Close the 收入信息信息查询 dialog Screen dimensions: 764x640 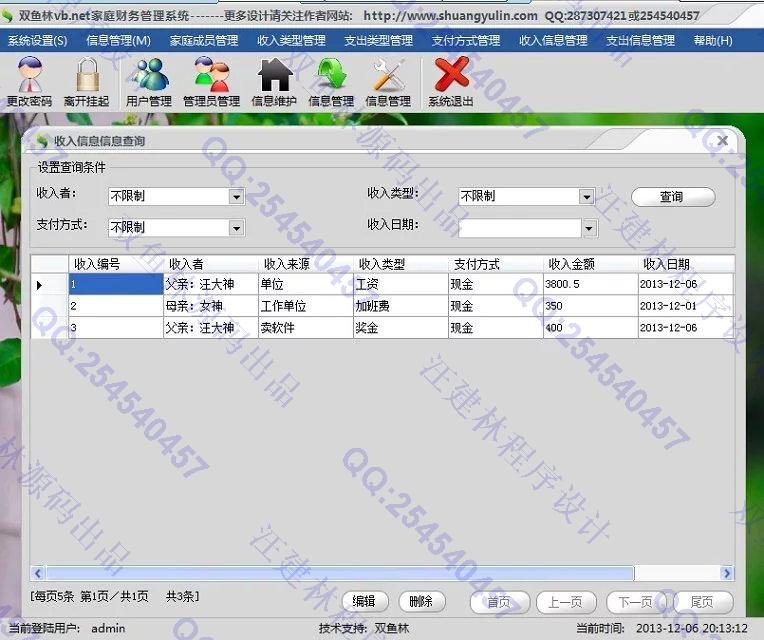coord(723,141)
